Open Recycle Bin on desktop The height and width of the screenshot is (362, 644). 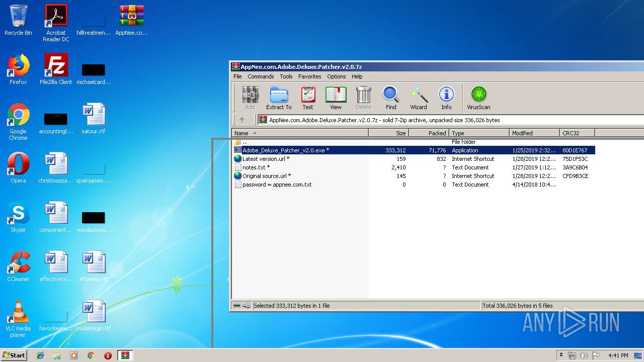[x=18, y=20]
